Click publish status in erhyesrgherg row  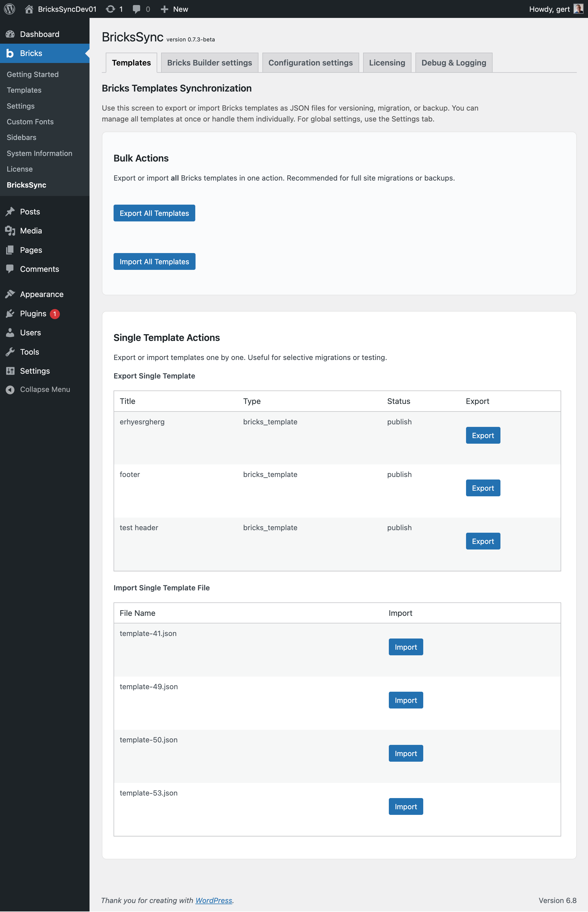(399, 422)
